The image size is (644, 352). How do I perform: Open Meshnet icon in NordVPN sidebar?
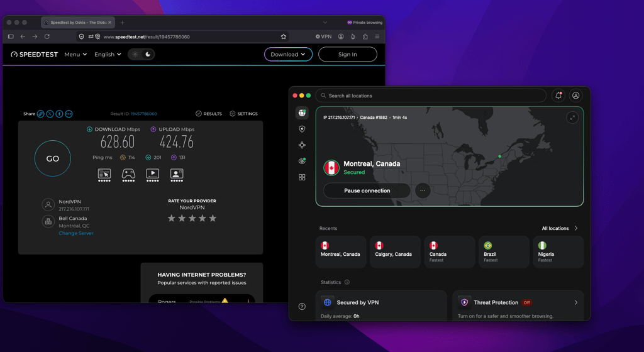click(x=302, y=145)
